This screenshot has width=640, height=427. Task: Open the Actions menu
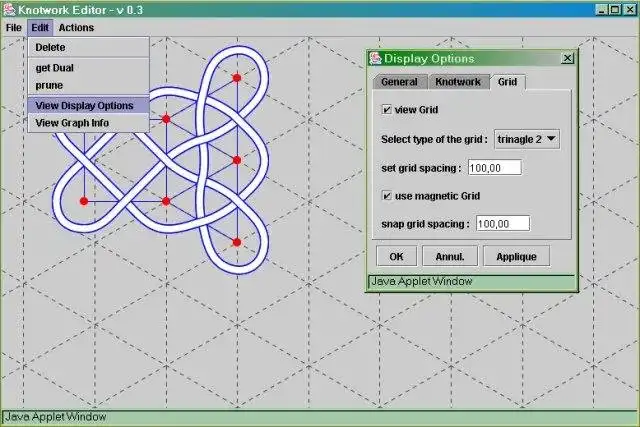tap(76, 28)
